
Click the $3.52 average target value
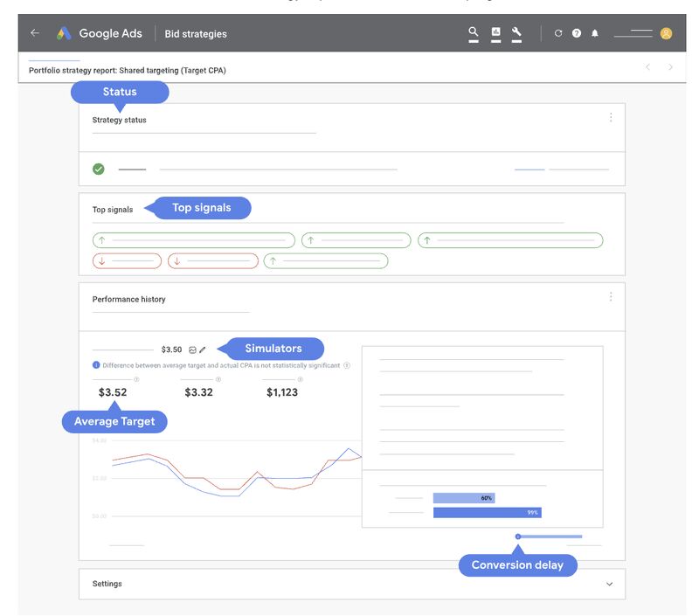point(113,392)
